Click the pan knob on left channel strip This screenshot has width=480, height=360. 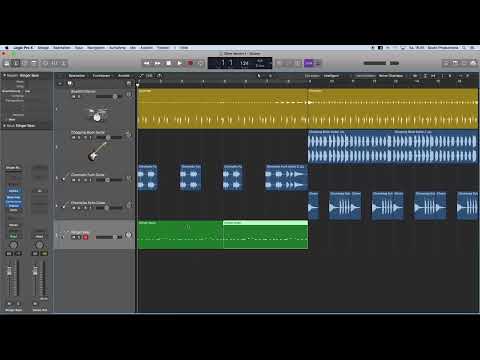13,245
